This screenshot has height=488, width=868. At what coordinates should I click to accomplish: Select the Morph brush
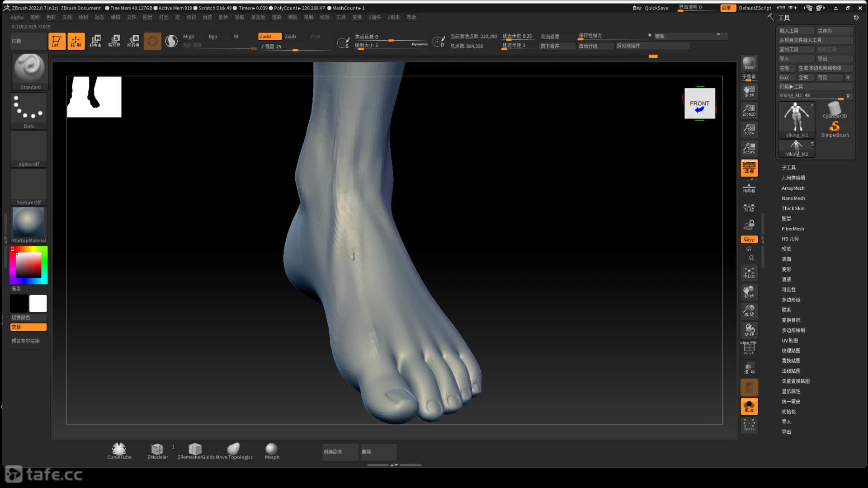coord(272,451)
